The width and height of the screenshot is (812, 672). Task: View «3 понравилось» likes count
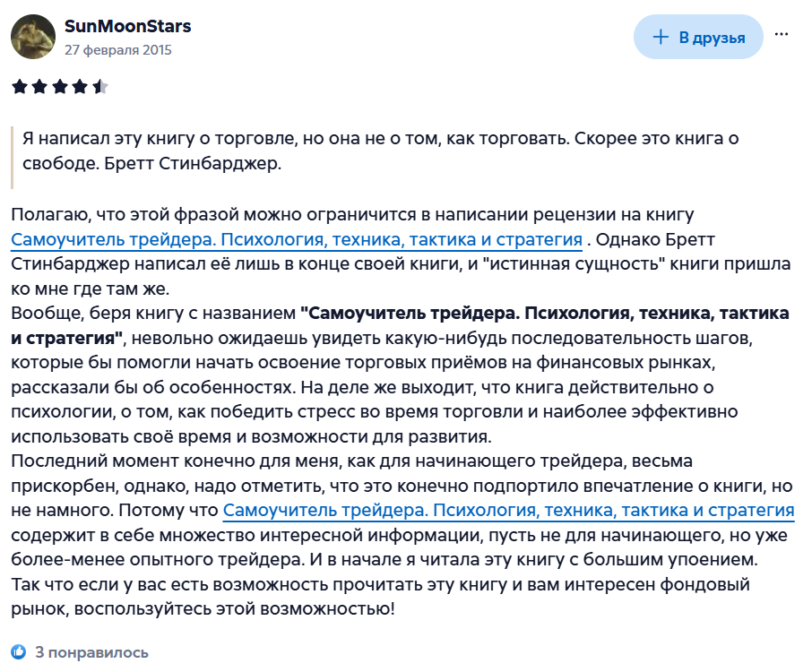click(x=91, y=652)
